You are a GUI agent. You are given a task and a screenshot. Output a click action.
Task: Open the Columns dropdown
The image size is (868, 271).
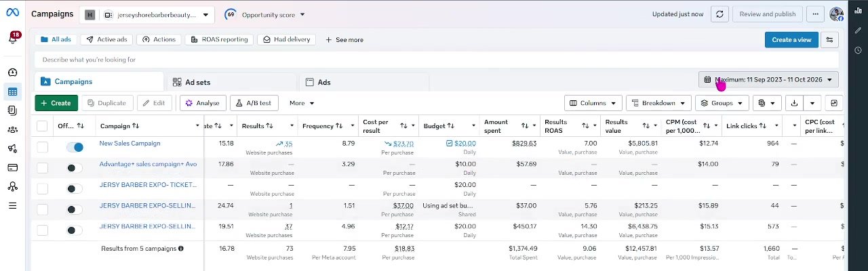[593, 103]
